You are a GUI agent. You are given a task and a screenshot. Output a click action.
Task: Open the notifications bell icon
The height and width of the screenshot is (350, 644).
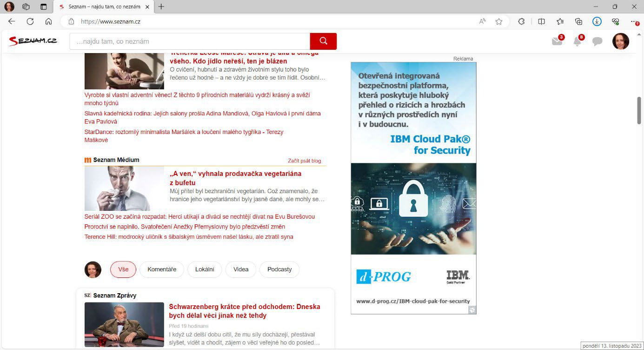[x=578, y=41]
